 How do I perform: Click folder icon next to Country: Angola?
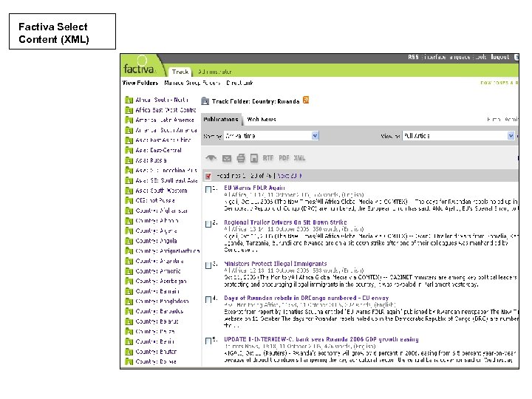tap(129, 241)
